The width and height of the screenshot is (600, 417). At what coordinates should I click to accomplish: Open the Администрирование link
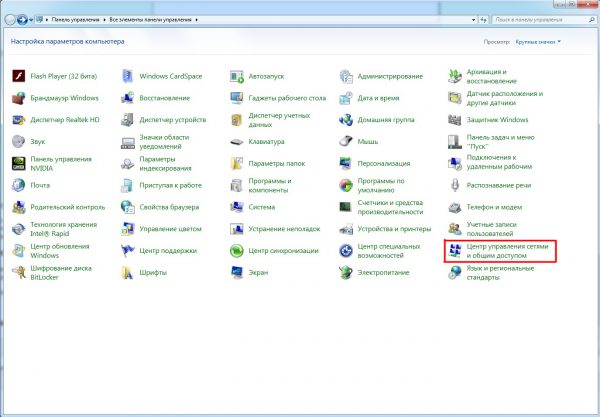[390, 76]
